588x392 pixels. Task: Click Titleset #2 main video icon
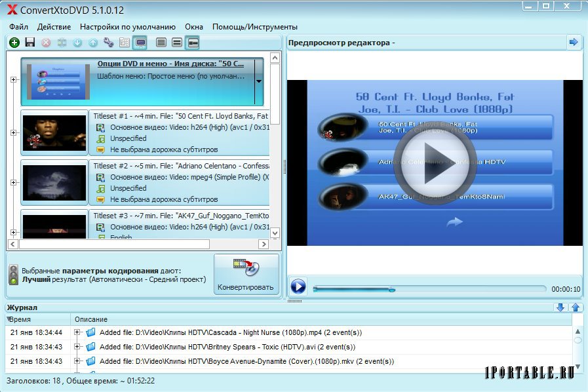tap(100, 178)
